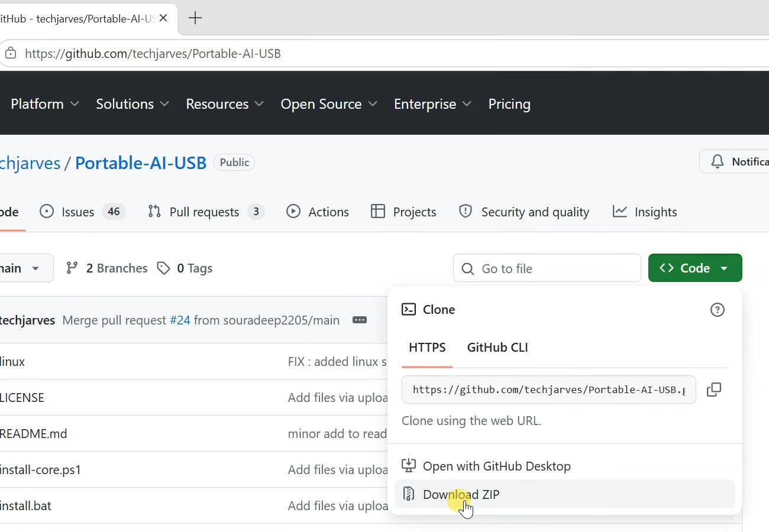769x532 pixels.
Task: Click the Notifications bell button
Action: [735, 161]
